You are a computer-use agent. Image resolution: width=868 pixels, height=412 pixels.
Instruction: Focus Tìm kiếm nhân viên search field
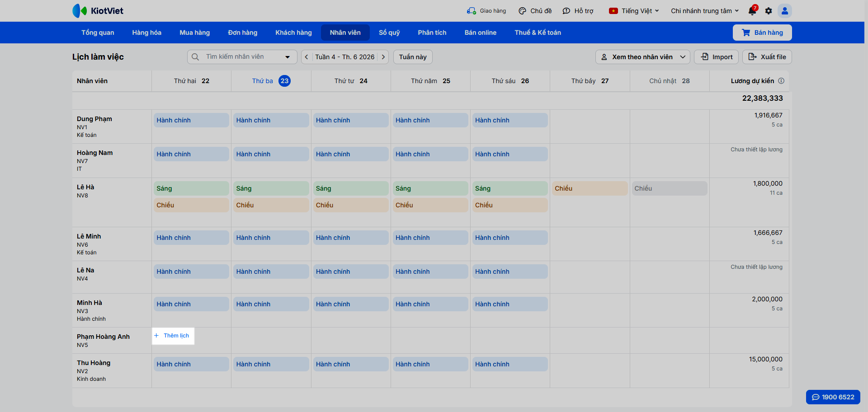coord(242,57)
